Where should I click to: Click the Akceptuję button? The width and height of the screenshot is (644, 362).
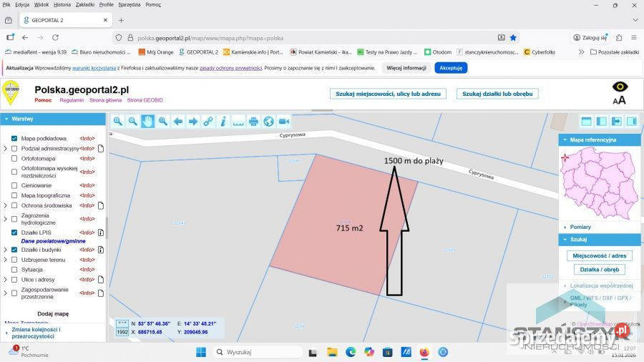(x=451, y=68)
